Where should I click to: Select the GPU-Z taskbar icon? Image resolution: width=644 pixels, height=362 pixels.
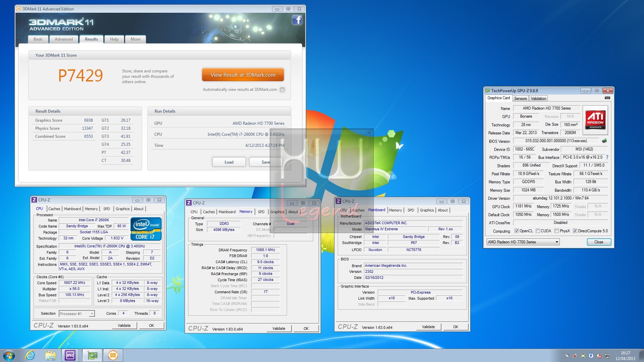[92, 355]
